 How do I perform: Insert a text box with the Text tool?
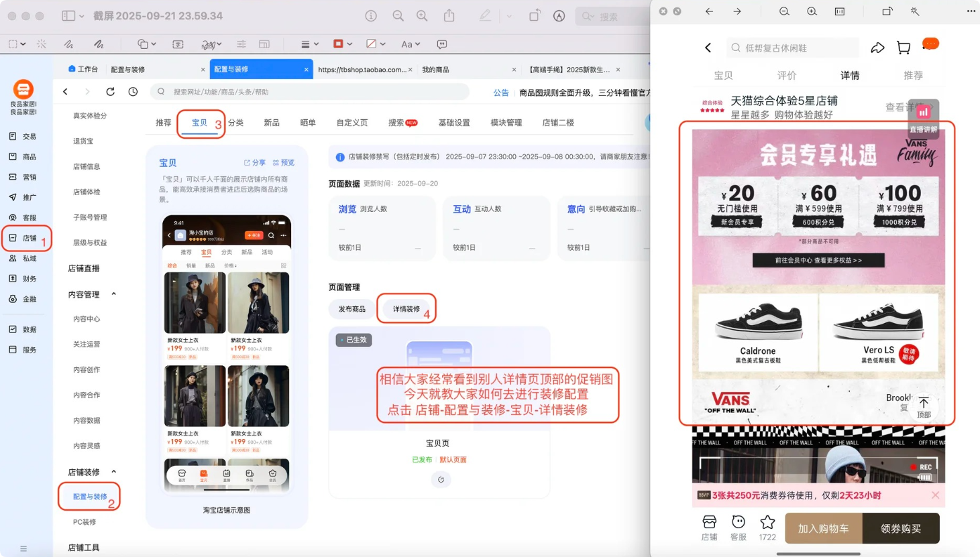point(178,44)
